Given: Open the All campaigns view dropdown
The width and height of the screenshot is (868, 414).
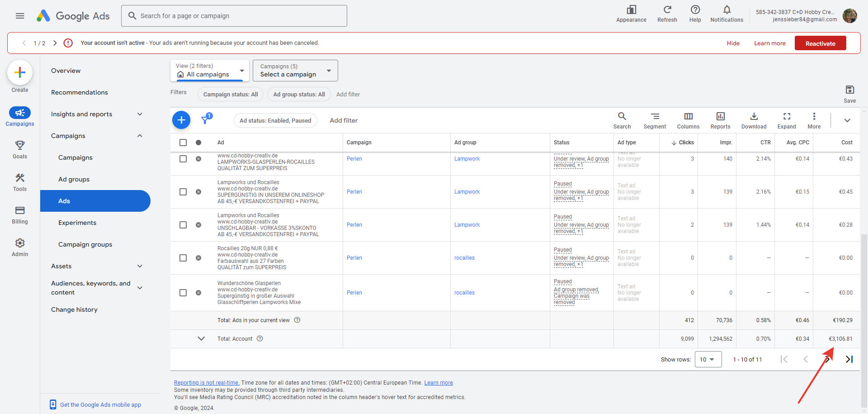Looking at the screenshot, I should (210, 71).
